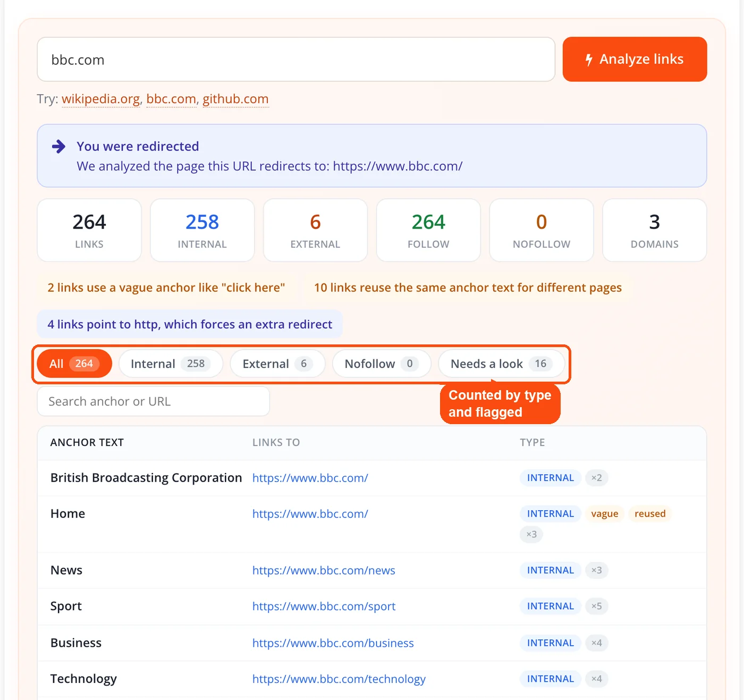Click the ×2 count in British Broadcasting row
This screenshot has width=744, height=700.
coord(597,478)
